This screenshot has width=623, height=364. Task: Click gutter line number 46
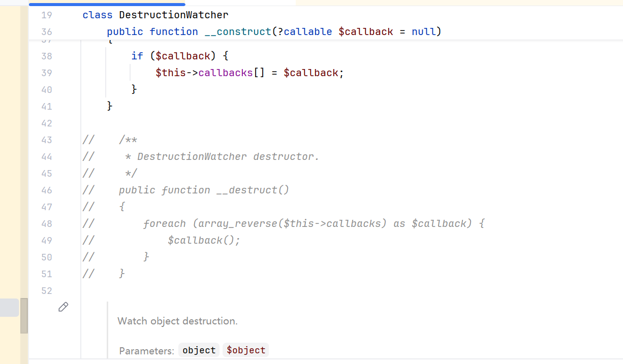click(x=47, y=190)
